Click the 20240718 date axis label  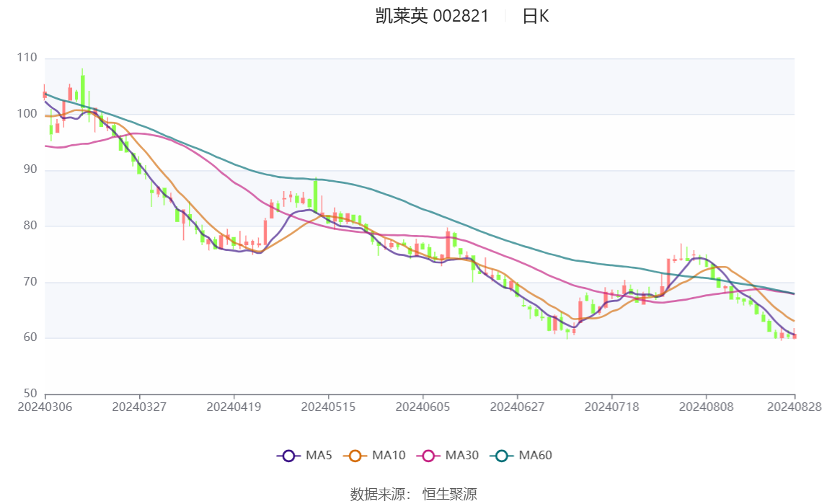coord(612,407)
